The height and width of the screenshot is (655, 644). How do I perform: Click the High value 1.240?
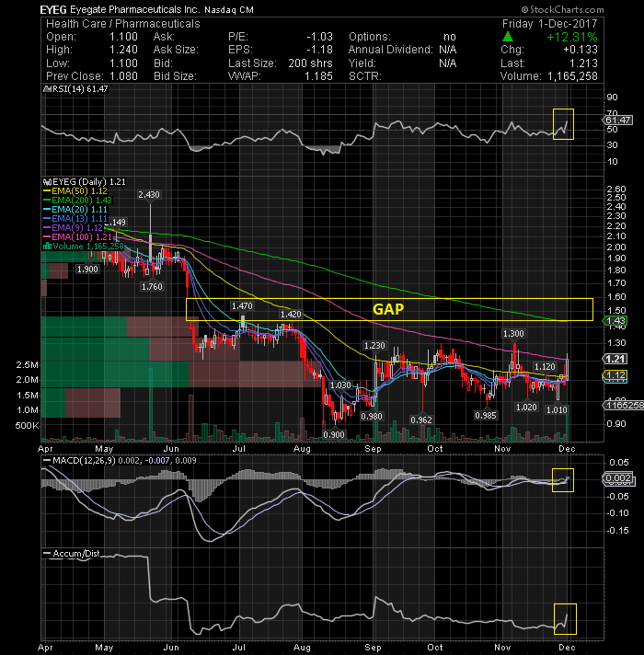[x=123, y=50]
